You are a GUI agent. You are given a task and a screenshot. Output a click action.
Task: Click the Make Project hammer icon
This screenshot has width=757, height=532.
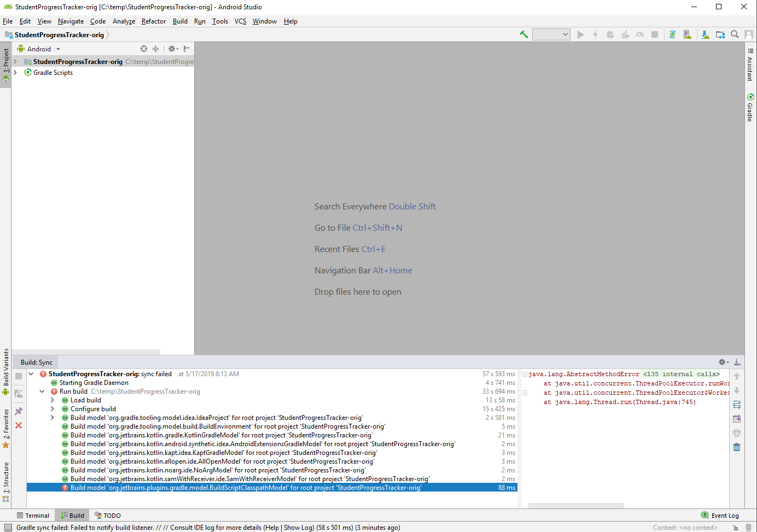coord(524,34)
